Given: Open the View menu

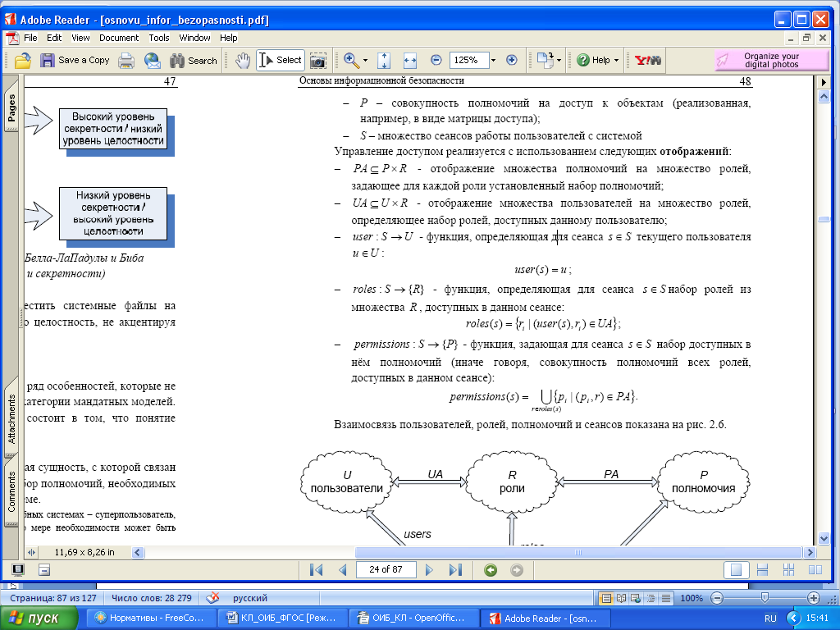Looking at the screenshot, I should 80,38.
